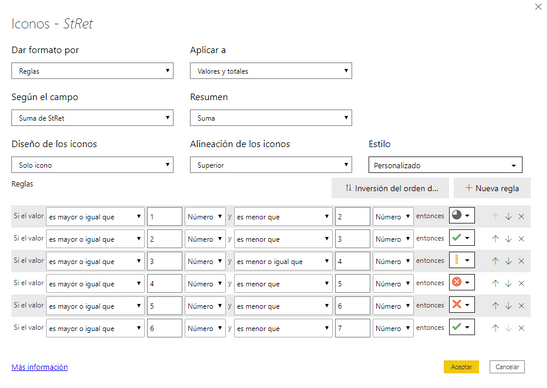Click Inversión del orden button
Screen dimensions: 547x388
tap(391, 188)
